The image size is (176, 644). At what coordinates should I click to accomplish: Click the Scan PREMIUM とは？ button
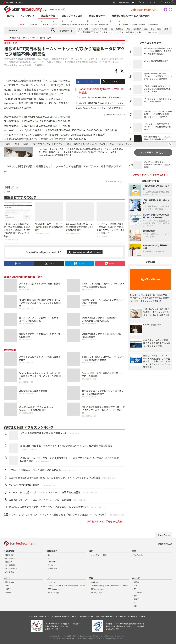(x=153, y=152)
